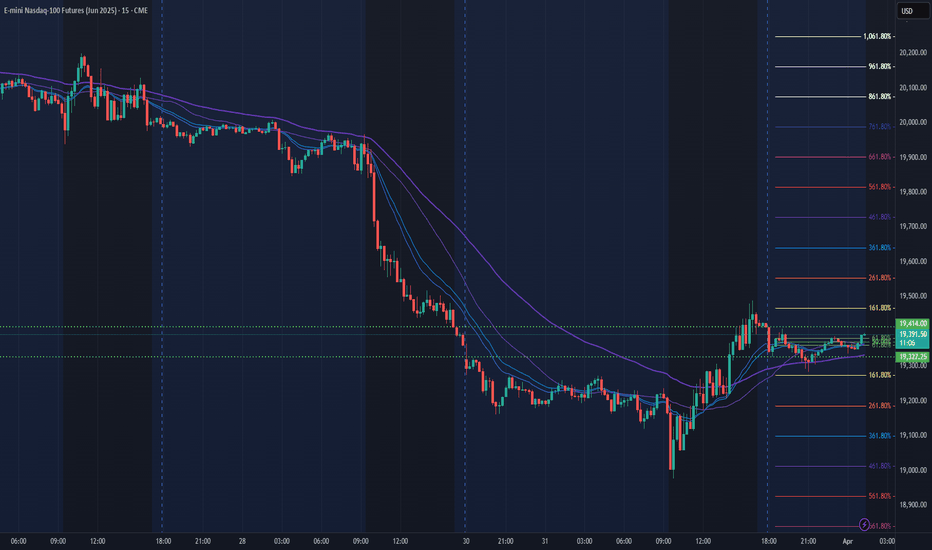Click 18,900.00 on the price axis
Image resolution: width=932 pixels, height=550 pixels.
click(913, 505)
